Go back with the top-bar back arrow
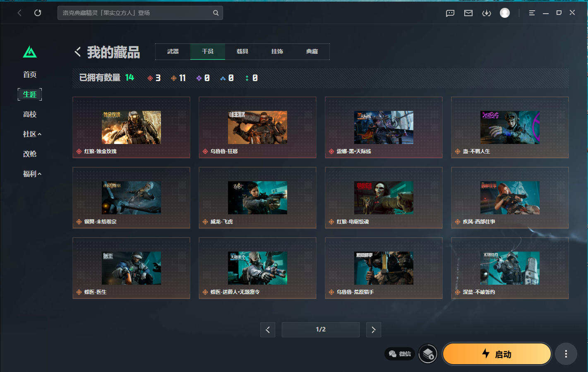Screen dimensions: 588x372 tap(19, 13)
